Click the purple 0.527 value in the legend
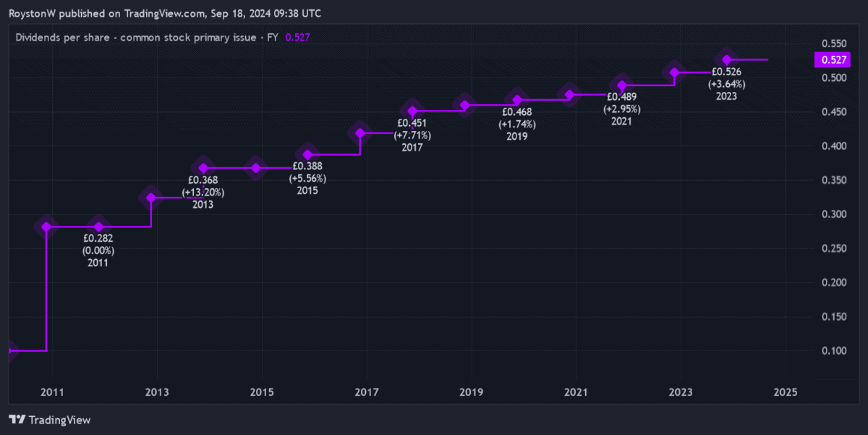Image resolution: width=868 pixels, height=435 pixels. [x=298, y=38]
